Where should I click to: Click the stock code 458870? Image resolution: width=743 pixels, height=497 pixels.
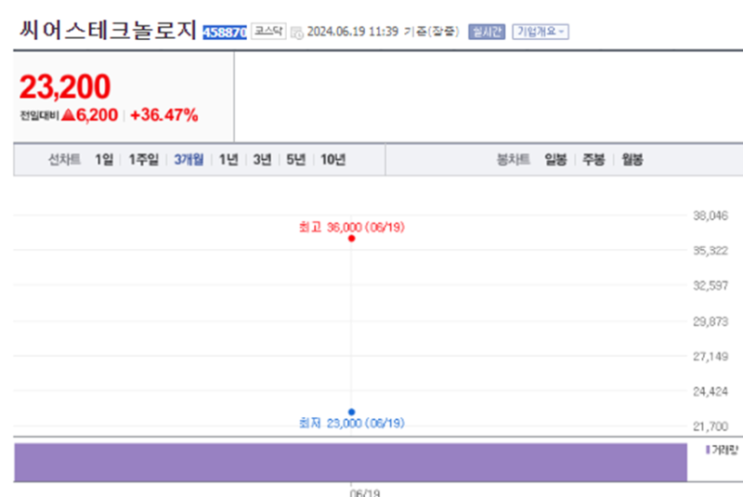point(225,32)
